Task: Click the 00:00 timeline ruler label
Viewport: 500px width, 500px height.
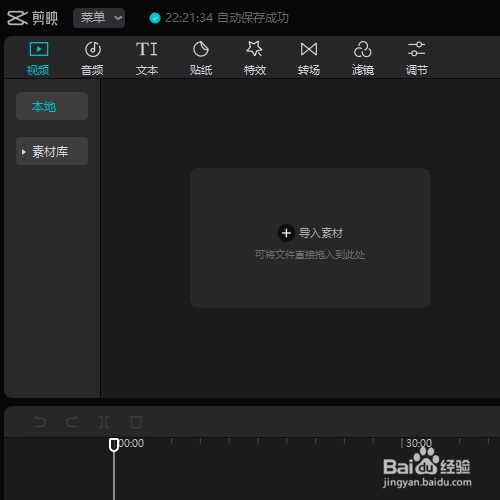Action: tap(132, 443)
